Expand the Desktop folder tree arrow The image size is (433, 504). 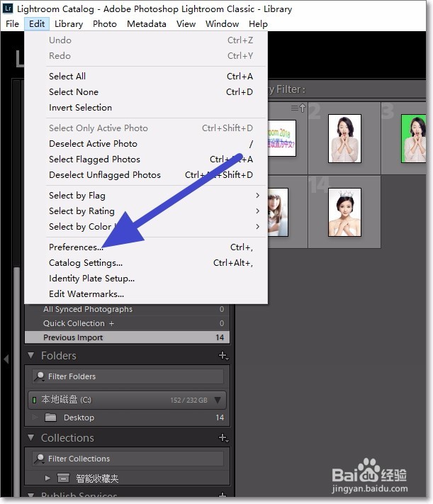(x=35, y=418)
